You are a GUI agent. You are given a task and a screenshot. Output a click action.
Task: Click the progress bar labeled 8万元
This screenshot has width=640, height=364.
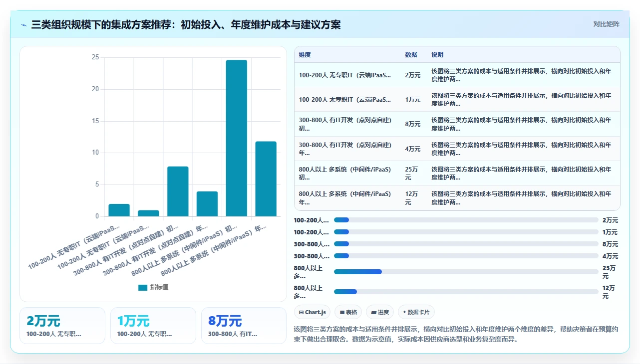466,244
